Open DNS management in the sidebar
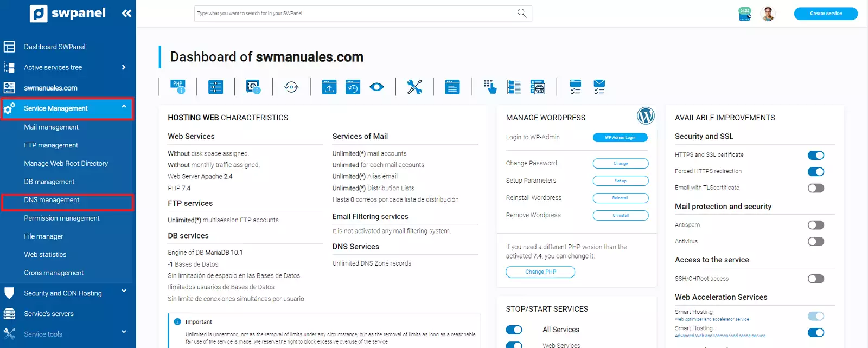868x348 pixels. tap(52, 200)
